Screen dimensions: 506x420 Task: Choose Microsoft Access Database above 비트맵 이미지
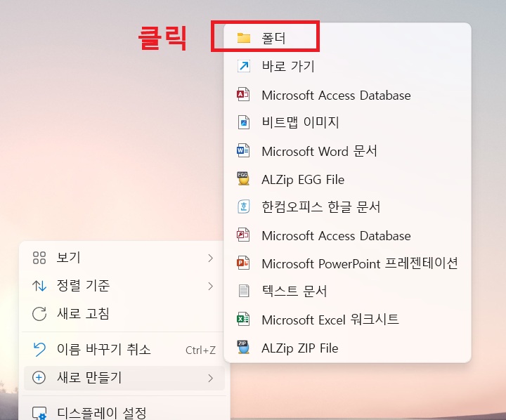pos(347,95)
